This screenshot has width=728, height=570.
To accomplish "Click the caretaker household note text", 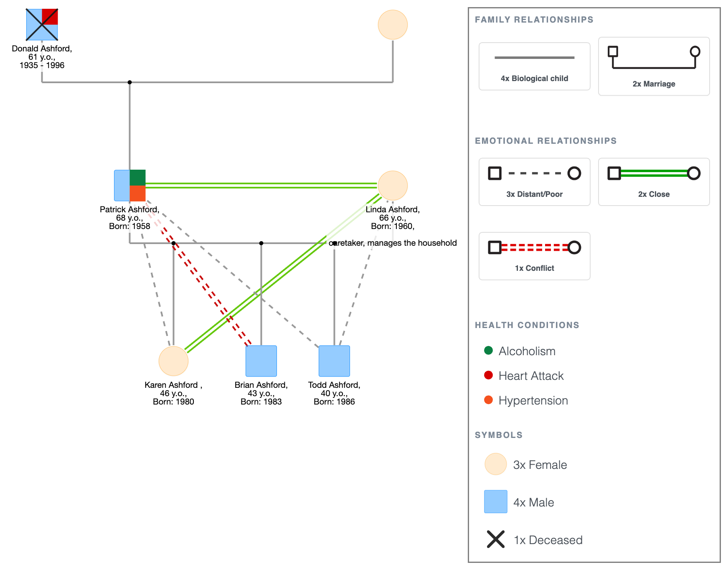I will pyautogui.click(x=393, y=243).
